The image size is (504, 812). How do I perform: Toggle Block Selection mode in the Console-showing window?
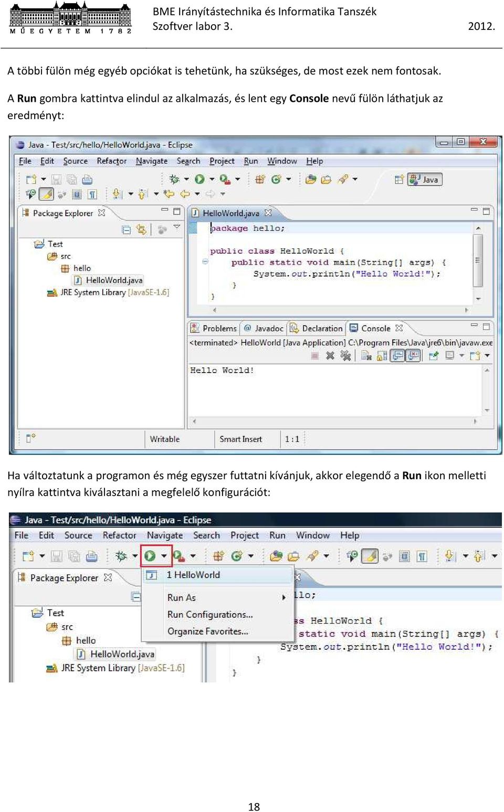click(77, 194)
